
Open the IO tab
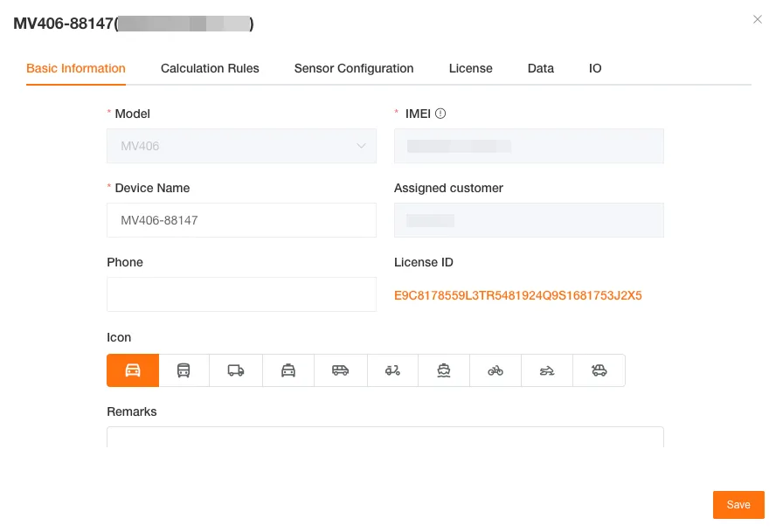pyautogui.click(x=595, y=68)
